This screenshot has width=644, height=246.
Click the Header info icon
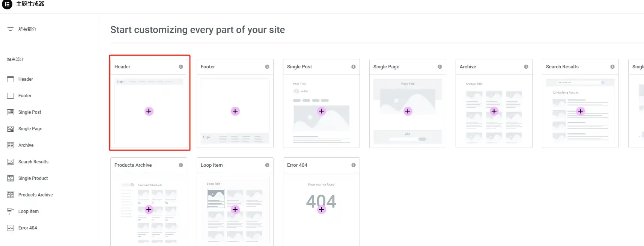point(181,67)
